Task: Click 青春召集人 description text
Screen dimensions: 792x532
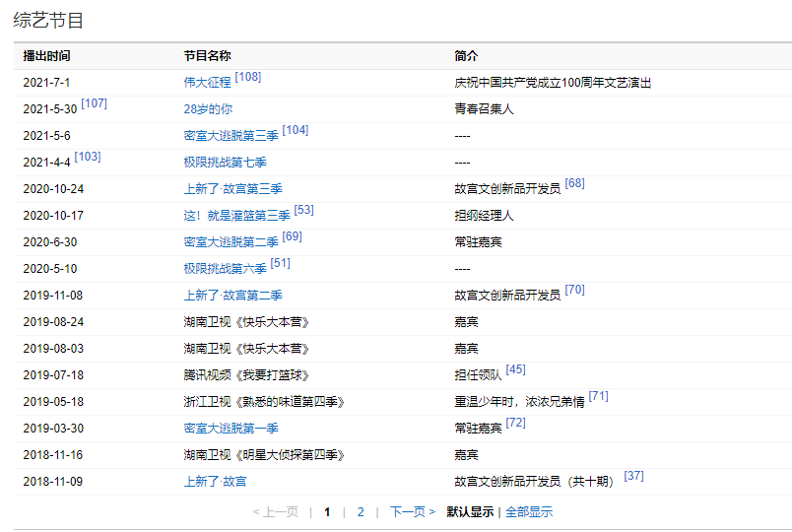Action: pyautogui.click(x=484, y=109)
